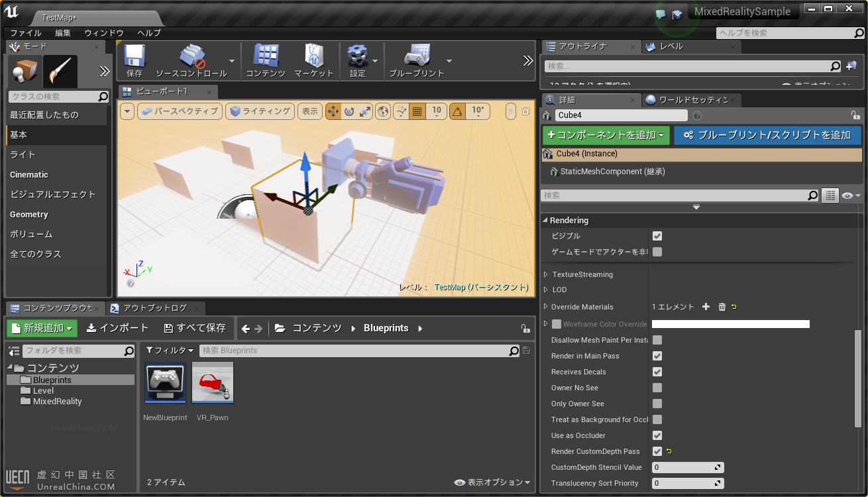Open the Perspective (パースペクティブ) view dropdown
868x497 pixels.
coord(180,111)
